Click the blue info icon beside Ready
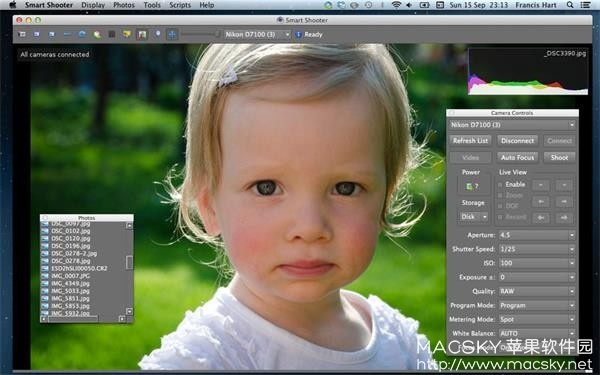This screenshot has width=600, height=375. [298, 34]
